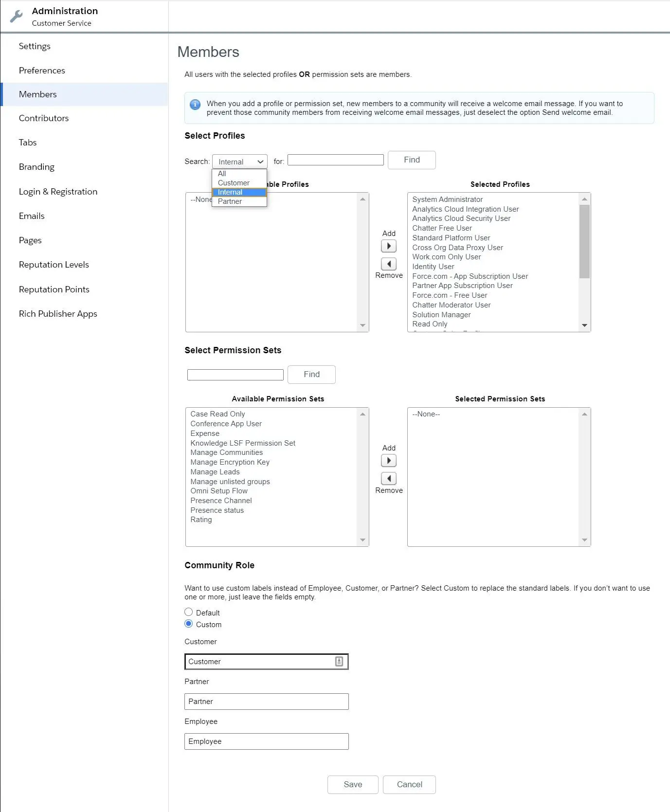The image size is (670, 812).
Task: Click the Available Permission Sets scroll down arrow
Action: pyautogui.click(x=362, y=540)
